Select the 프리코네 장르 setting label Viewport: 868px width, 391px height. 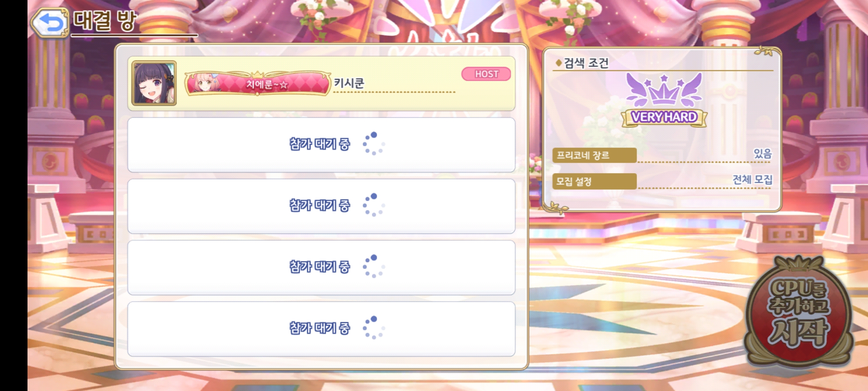click(594, 155)
